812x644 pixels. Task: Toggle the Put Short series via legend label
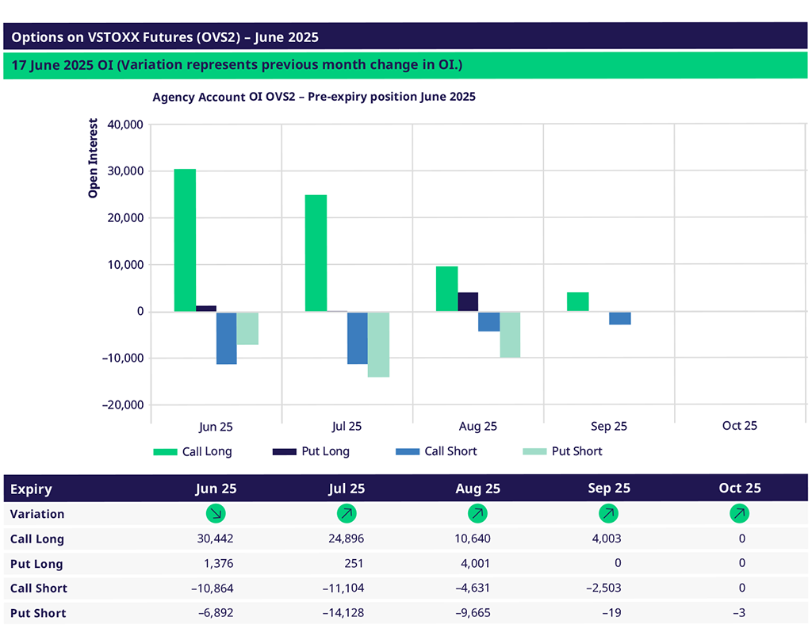576,451
